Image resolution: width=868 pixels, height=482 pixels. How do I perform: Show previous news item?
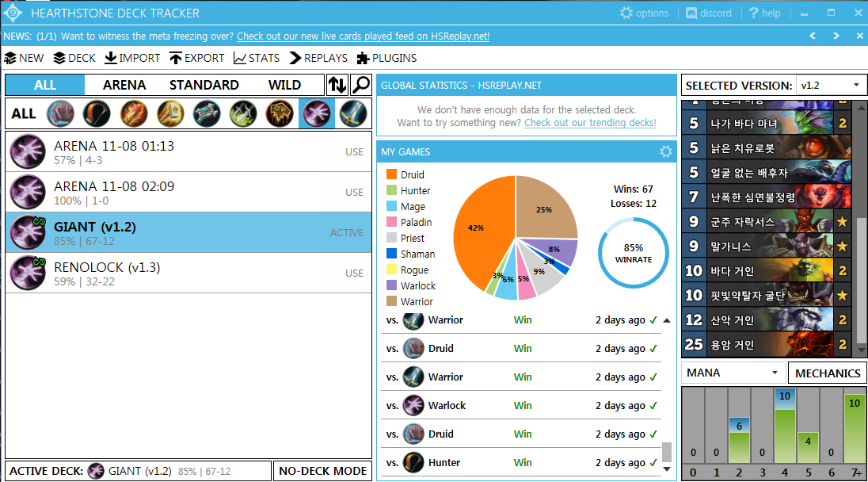813,36
